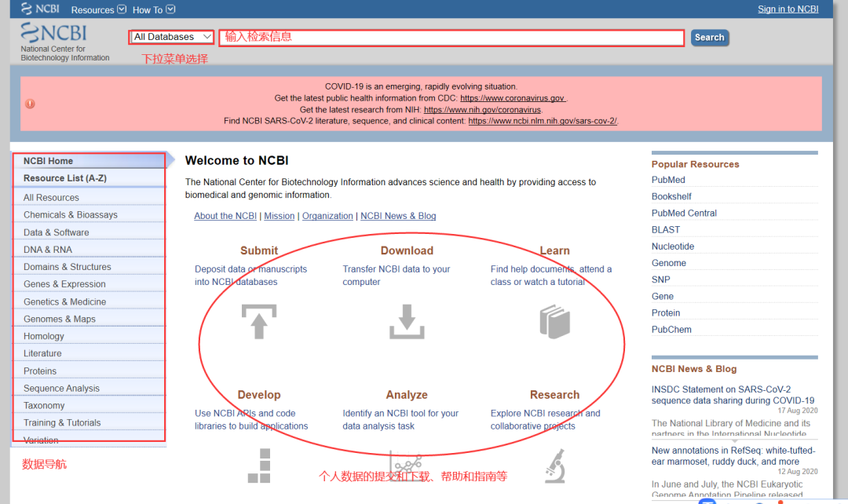Click the small NCBI logo in top bar
The image size is (848, 504).
pyautogui.click(x=41, y=9)
